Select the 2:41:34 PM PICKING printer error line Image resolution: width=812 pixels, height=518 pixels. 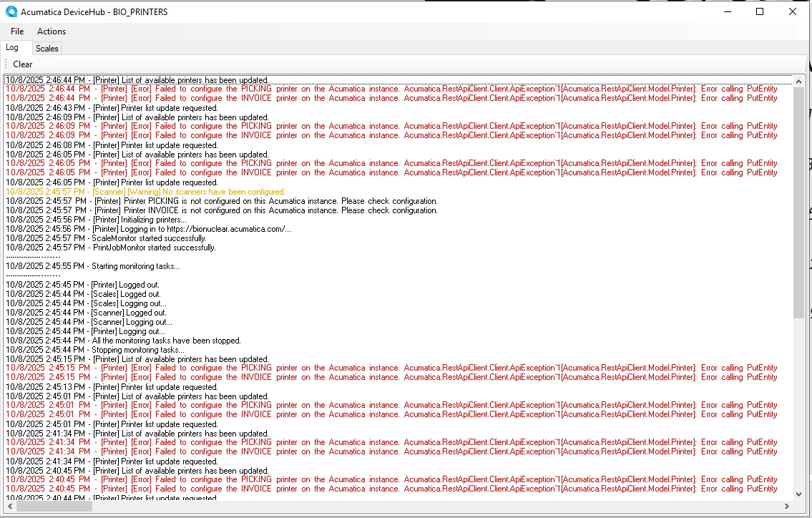(391, 443)
